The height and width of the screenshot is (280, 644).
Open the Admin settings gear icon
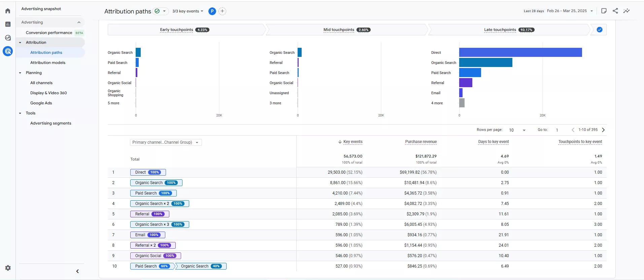[8, 268]
